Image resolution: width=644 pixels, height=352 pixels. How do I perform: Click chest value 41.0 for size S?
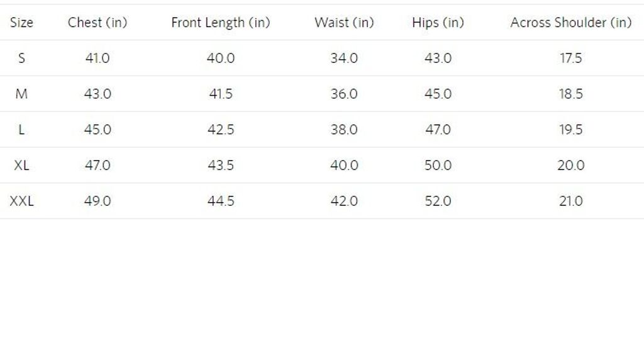pos(97,59)
